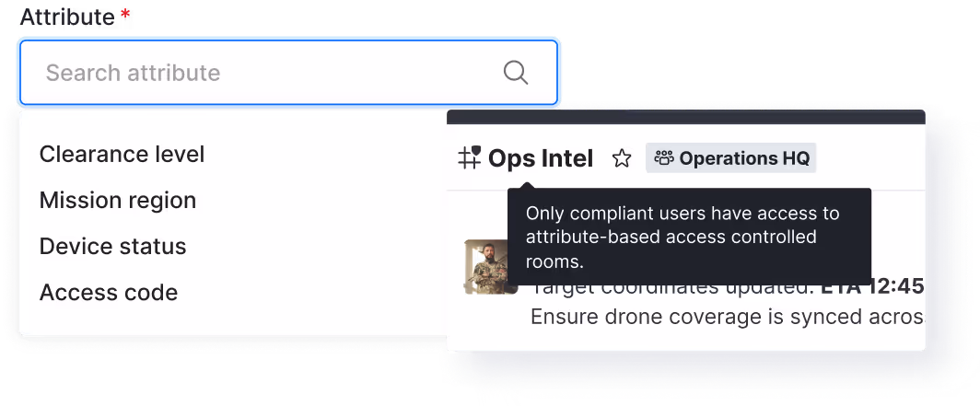Click the team people icon in Operations HQ badge
The width and height of the screenshot is (980, 406).
coord(664,158)
